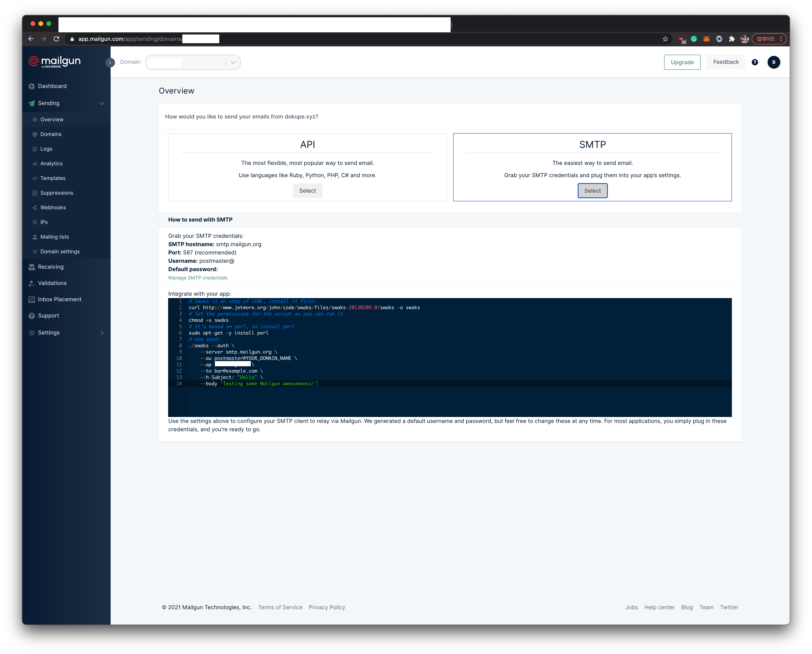Click the Analytics chart icon

[x=35, y=164]
